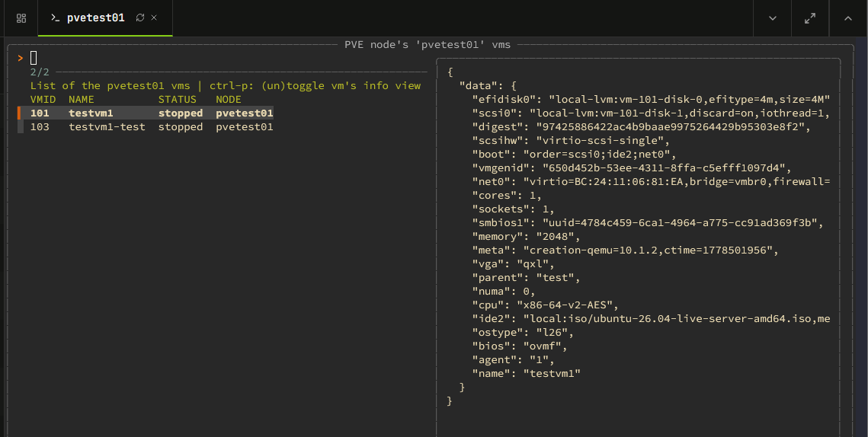
Task: Click the "vmgenid" line
Action: click(x=632, y=167)
